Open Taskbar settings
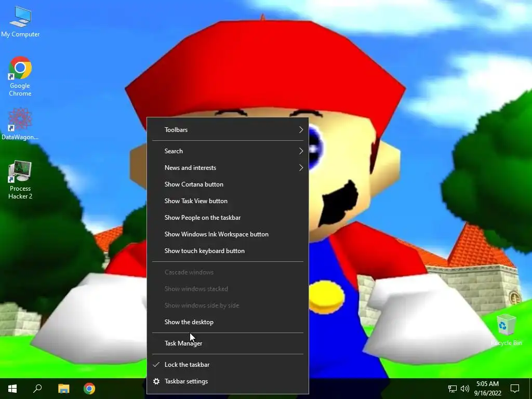This screenshot has width=532, height=399. (228, 381)
